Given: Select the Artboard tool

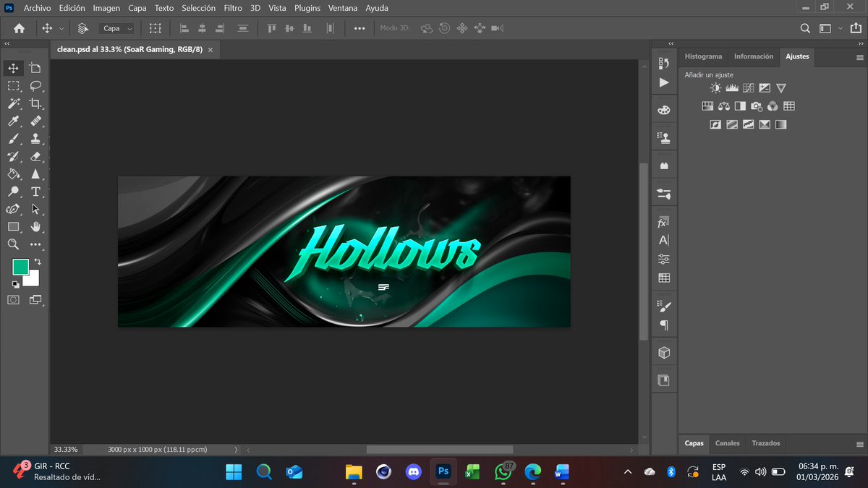Looking at the screenshot, I should 35,68.
